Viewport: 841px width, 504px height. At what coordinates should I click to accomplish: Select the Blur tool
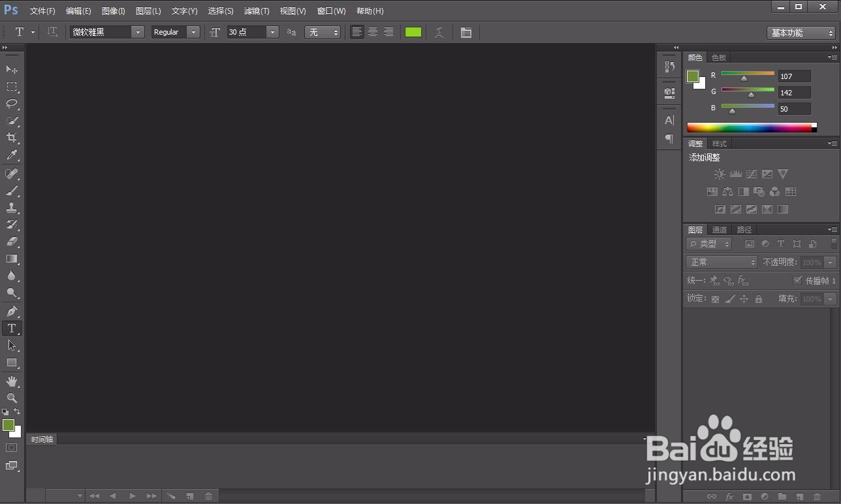click(12, 276)
